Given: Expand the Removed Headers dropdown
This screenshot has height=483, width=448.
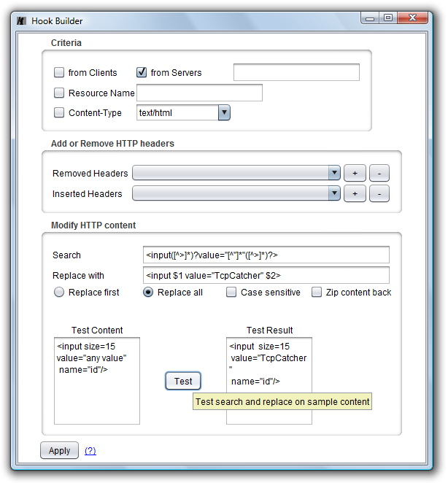Looking at the screenshot, I should coord(334,173).
